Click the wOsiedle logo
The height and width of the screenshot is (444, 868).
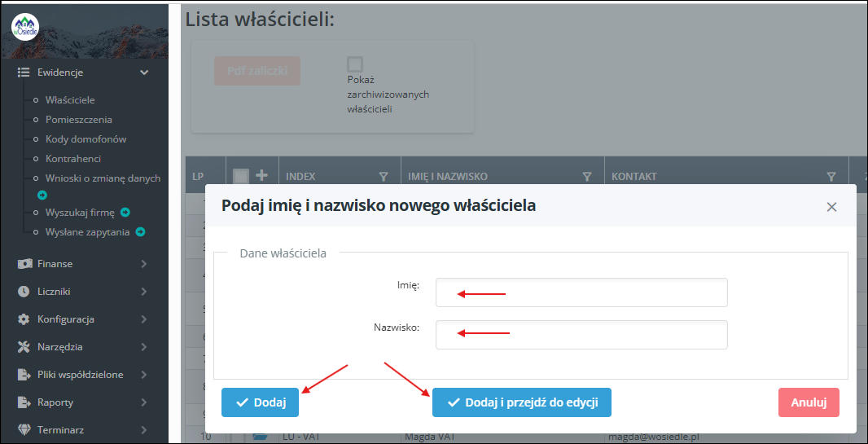25,26
